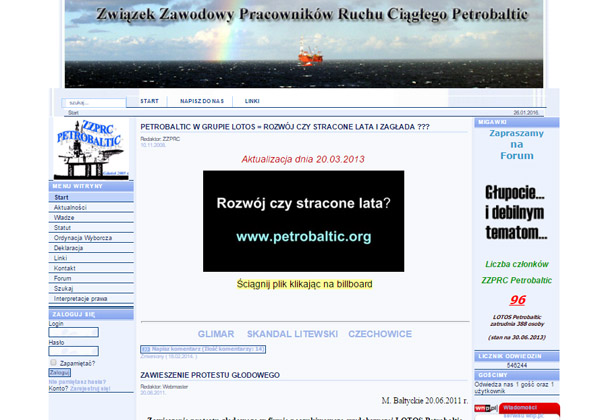Select the LINKI tab in the top bar

[252, 101]
